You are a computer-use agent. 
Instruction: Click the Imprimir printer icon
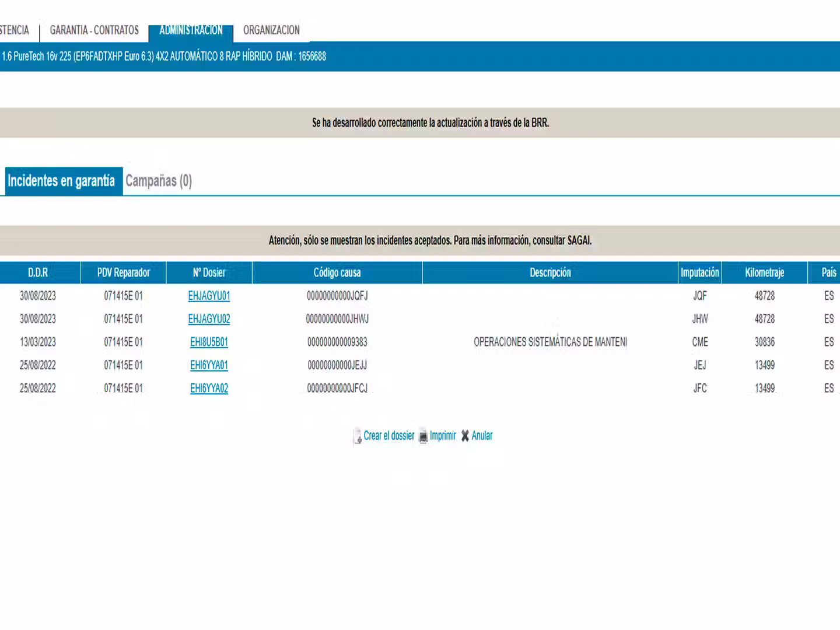423,436
